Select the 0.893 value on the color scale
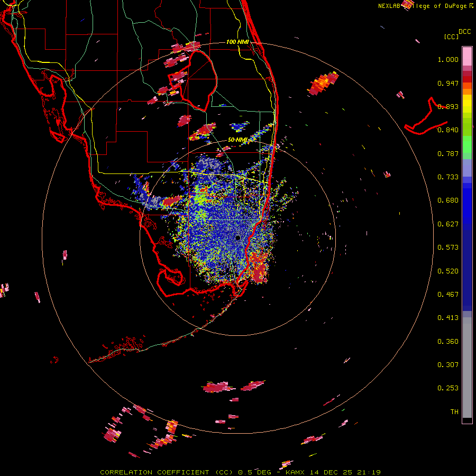476x476 pixels. tap(448, 106)
